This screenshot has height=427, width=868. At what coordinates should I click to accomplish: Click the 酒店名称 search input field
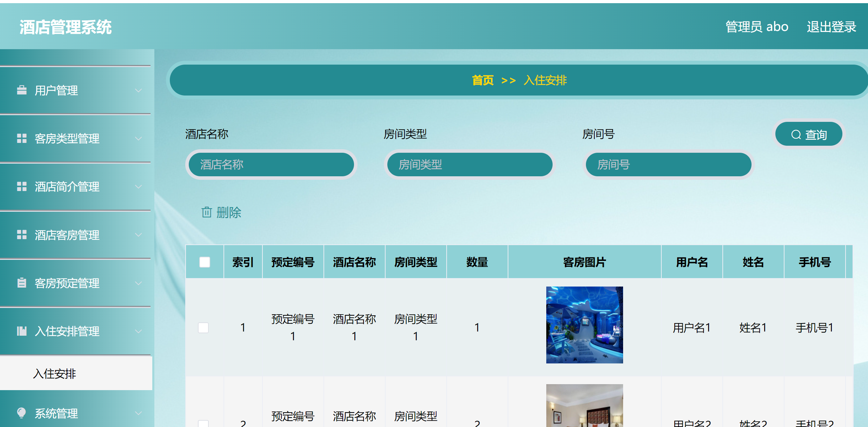tap(271, 164)
